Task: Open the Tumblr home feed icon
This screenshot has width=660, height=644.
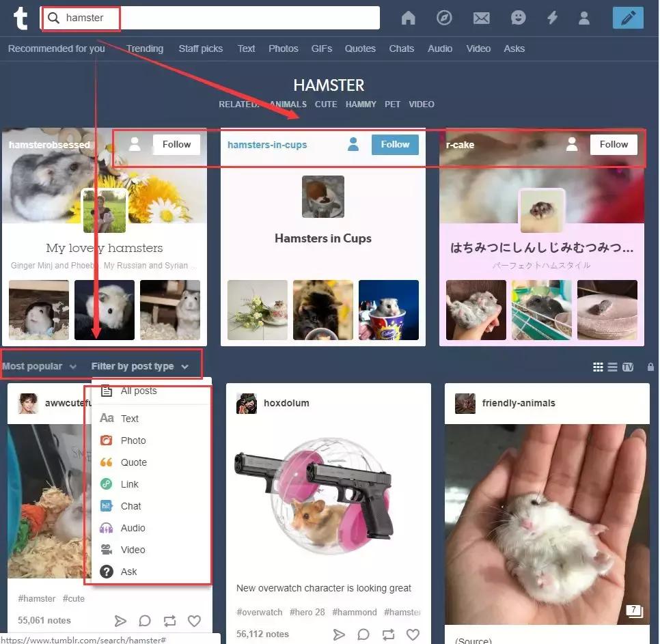Action: 408,18
